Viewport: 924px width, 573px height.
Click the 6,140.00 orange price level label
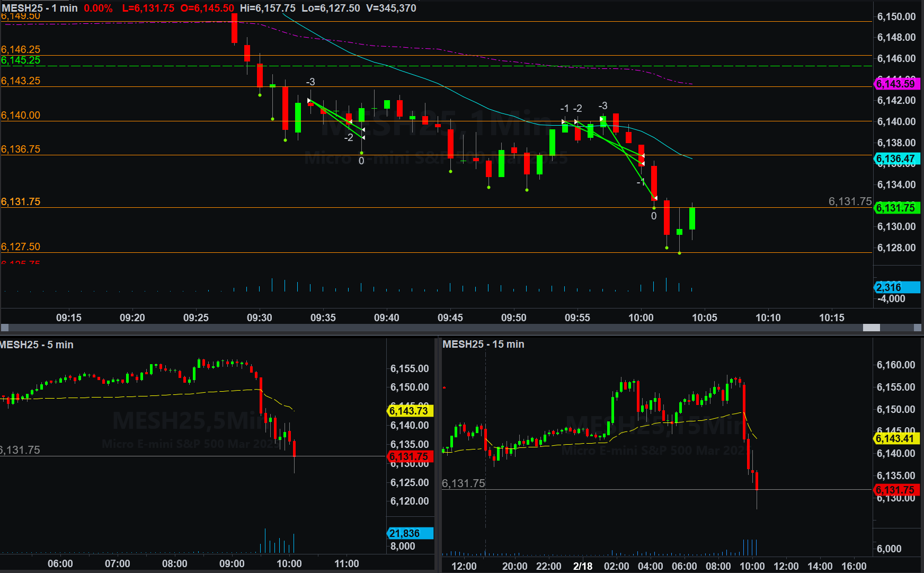(21, 115)
